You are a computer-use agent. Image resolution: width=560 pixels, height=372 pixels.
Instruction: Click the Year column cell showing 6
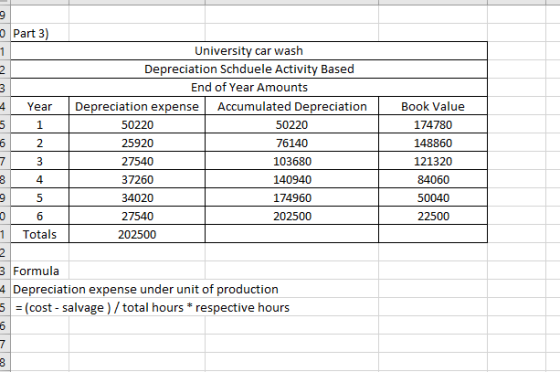[x=40, y=216]
